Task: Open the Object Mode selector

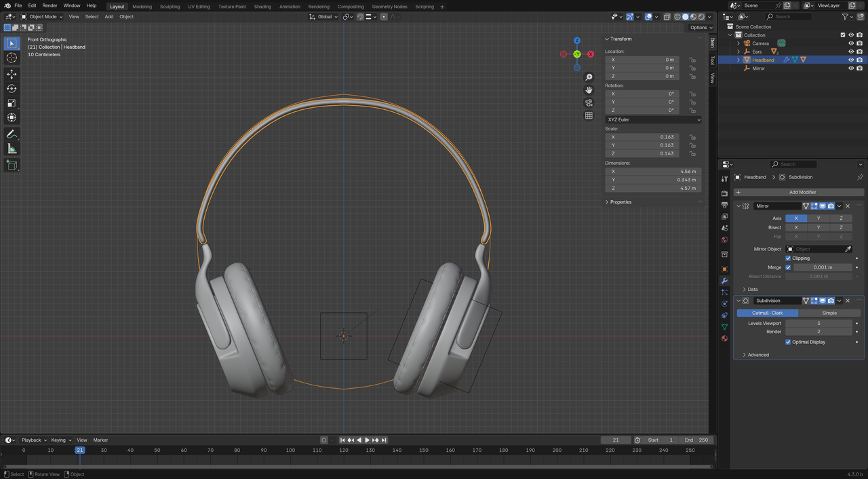Action: point(42,16)
